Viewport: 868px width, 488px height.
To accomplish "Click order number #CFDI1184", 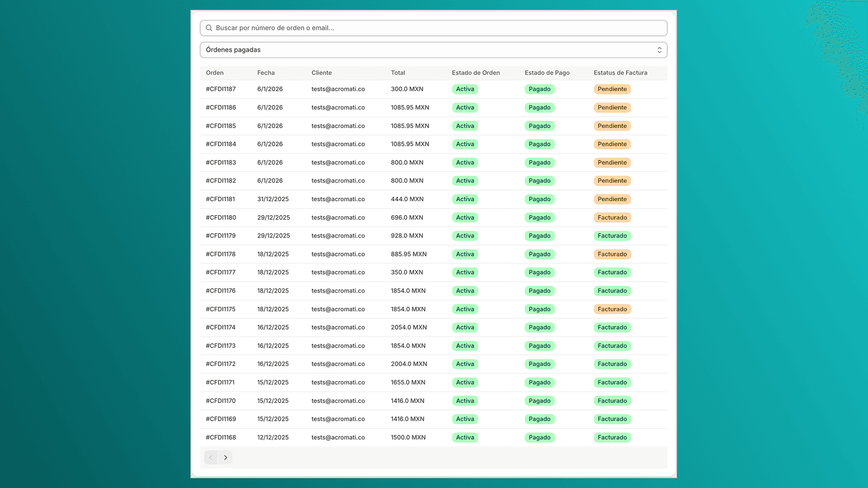I will click(x=220, y=144).
